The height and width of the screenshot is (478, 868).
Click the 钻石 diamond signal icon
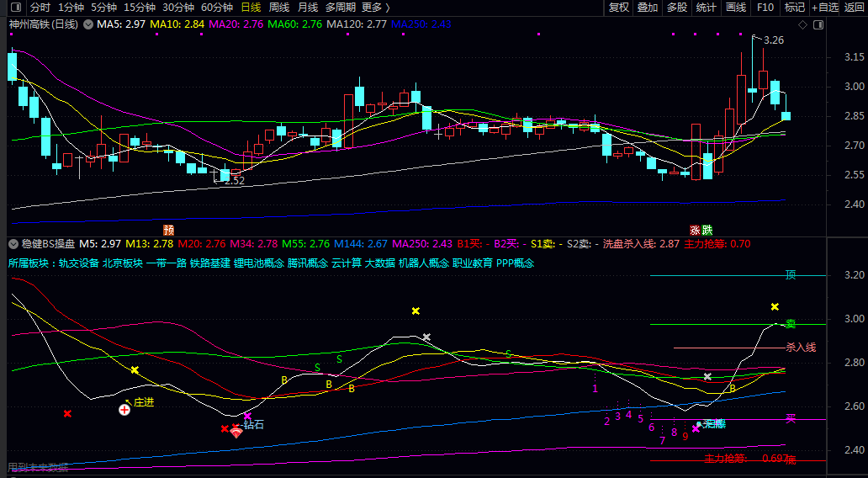(236, 432)
